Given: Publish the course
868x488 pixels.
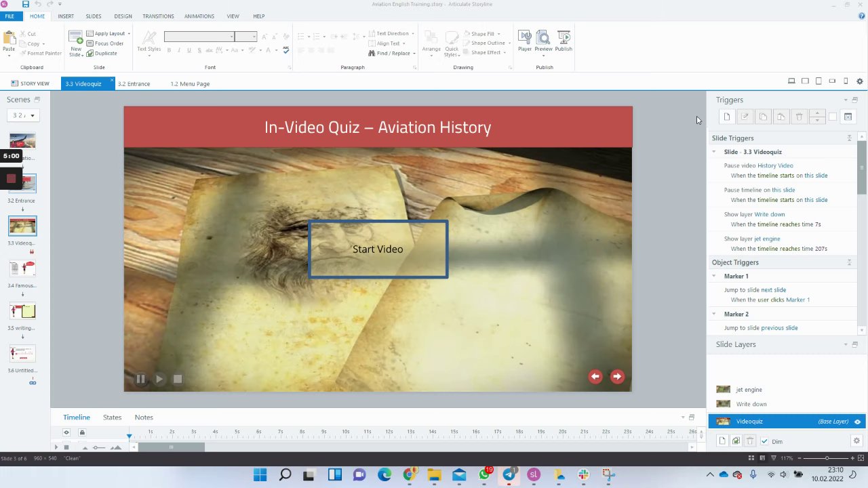Looking at the screenshot, I should coord(564,41).
